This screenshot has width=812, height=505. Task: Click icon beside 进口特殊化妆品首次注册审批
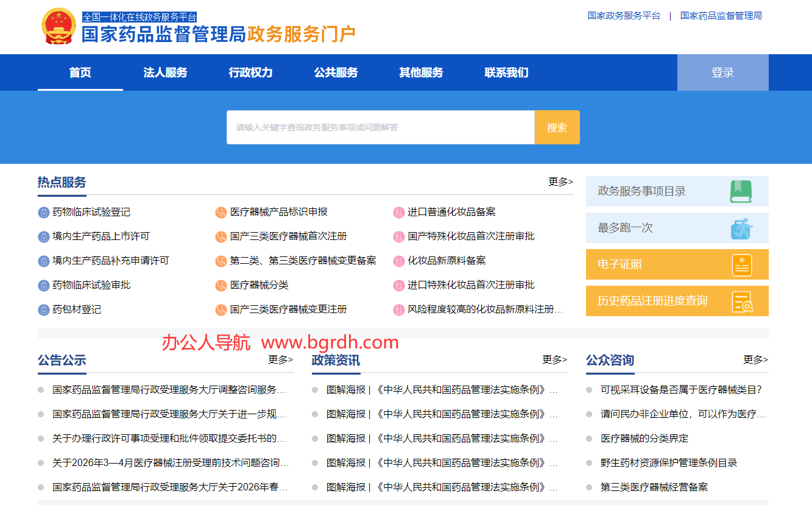pyautogui.click(x=399, y=286)
